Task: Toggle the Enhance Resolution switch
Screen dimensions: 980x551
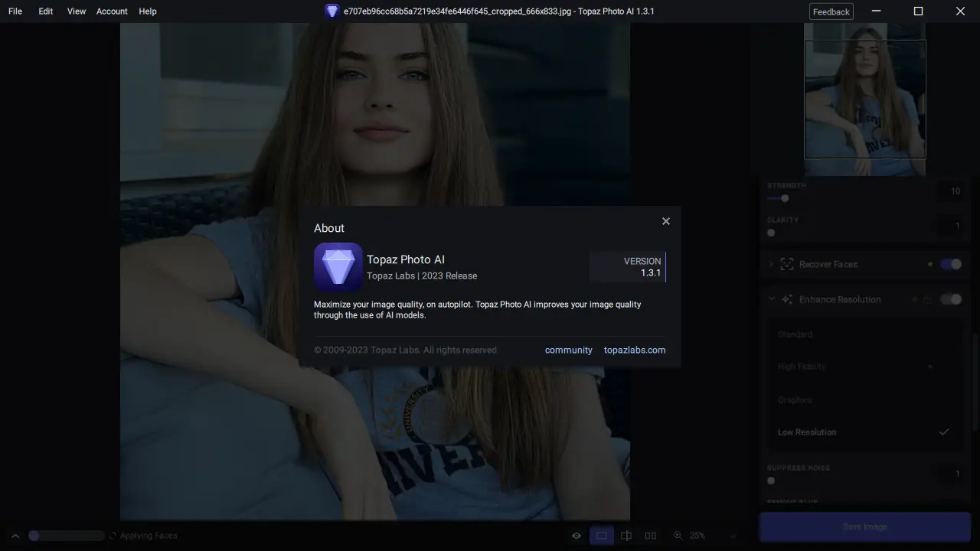Action: click(x=951, y=299)
